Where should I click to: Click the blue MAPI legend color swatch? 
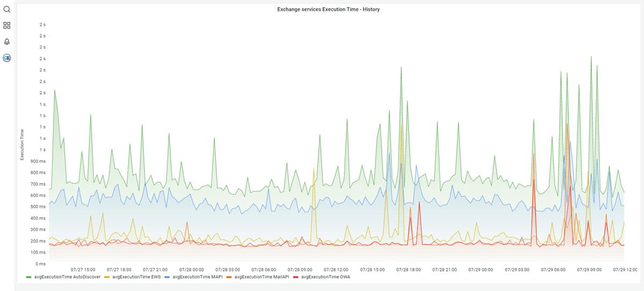[x=166, y=277]
